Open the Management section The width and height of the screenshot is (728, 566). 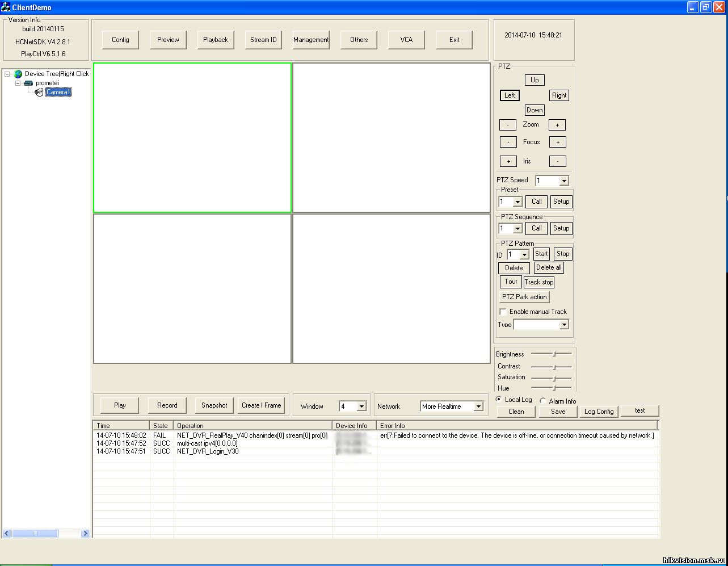tap(311, 40)
